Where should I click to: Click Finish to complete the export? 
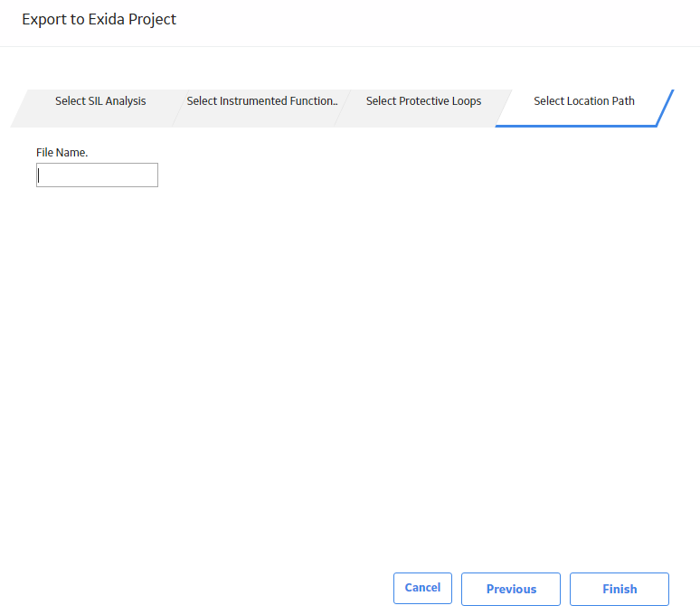point(620,589)
